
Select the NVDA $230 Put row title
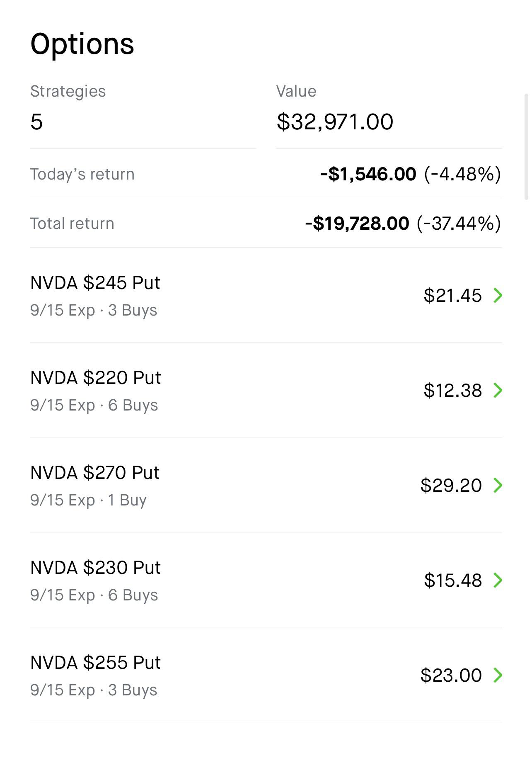[x=95, y=568]
